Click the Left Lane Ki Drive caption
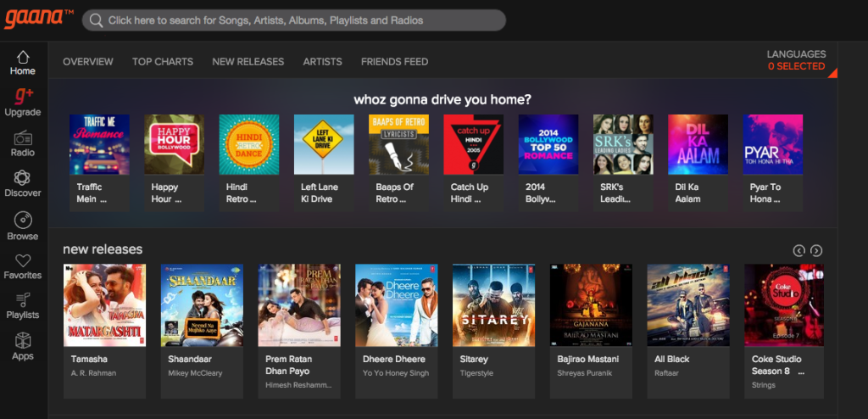Viewport: 868px width, 419px height. click(319, 193)
